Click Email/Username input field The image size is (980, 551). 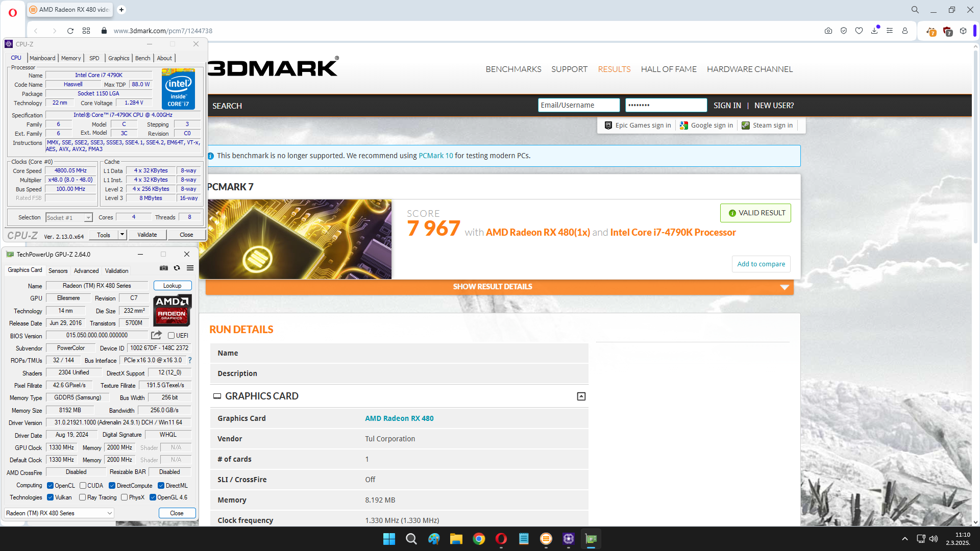(x=579, y=105)
